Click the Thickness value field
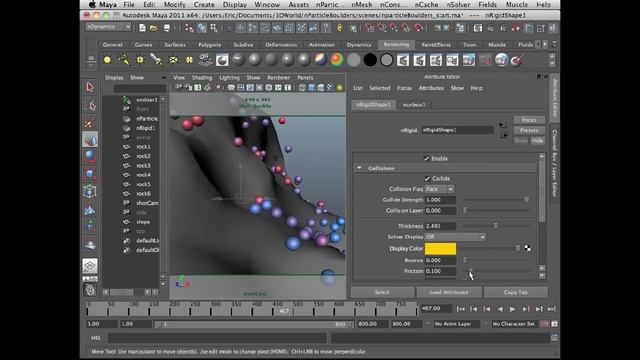This screenshot has height=360, width=640. 440,226
